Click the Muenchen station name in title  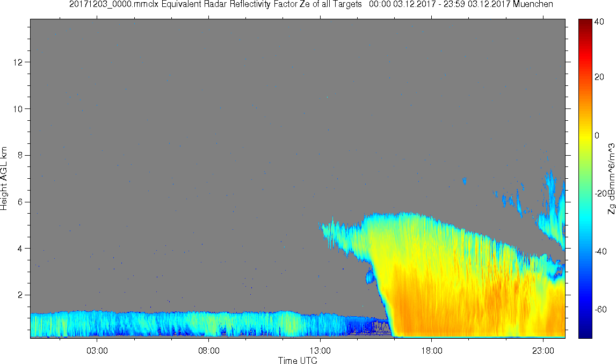pyautogui.click(x=533, y=4)
